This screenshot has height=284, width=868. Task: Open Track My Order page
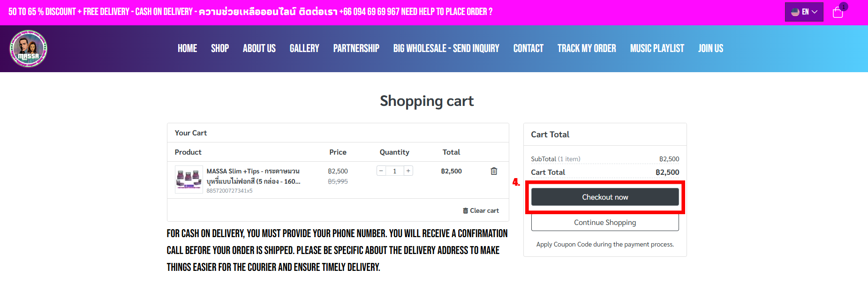[x=587, y=48]
